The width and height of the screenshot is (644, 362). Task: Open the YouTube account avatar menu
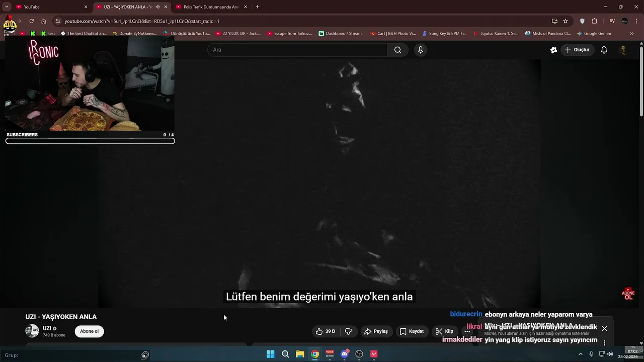[623, 50]
